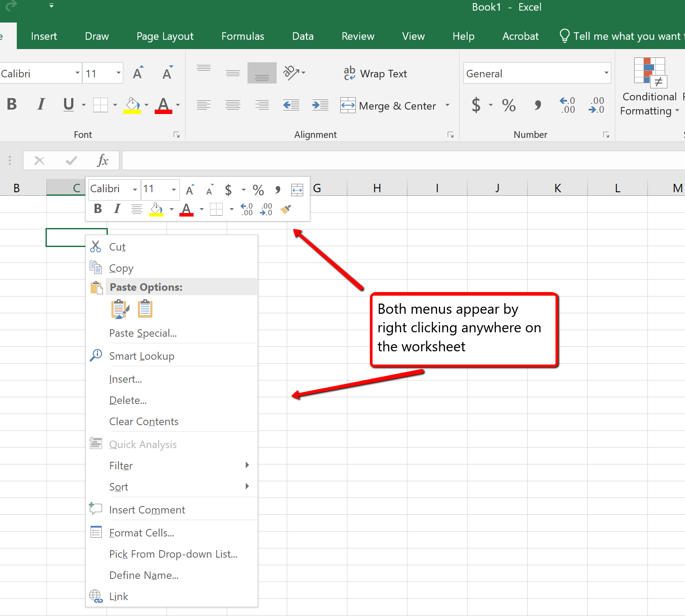This screenshot has height=616, width=685.
Task: Switch to Formulas tab
Action: [x=243, y=36]
